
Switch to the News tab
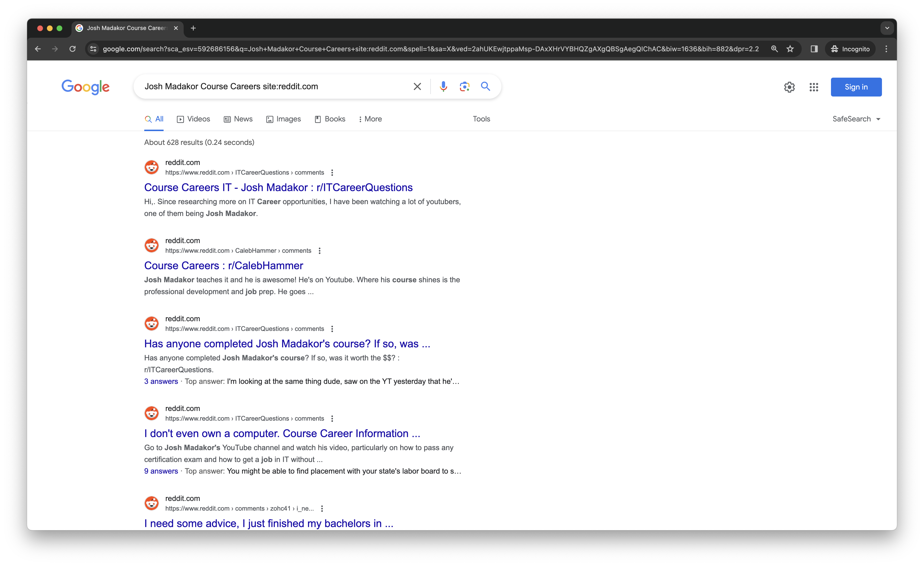coord(238,119)
